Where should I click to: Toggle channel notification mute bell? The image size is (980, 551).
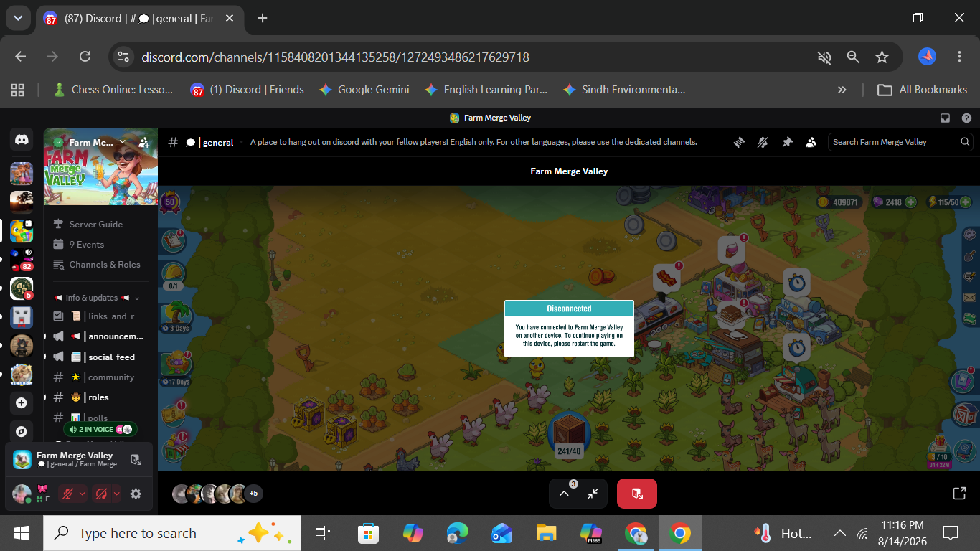click(763, 142)
